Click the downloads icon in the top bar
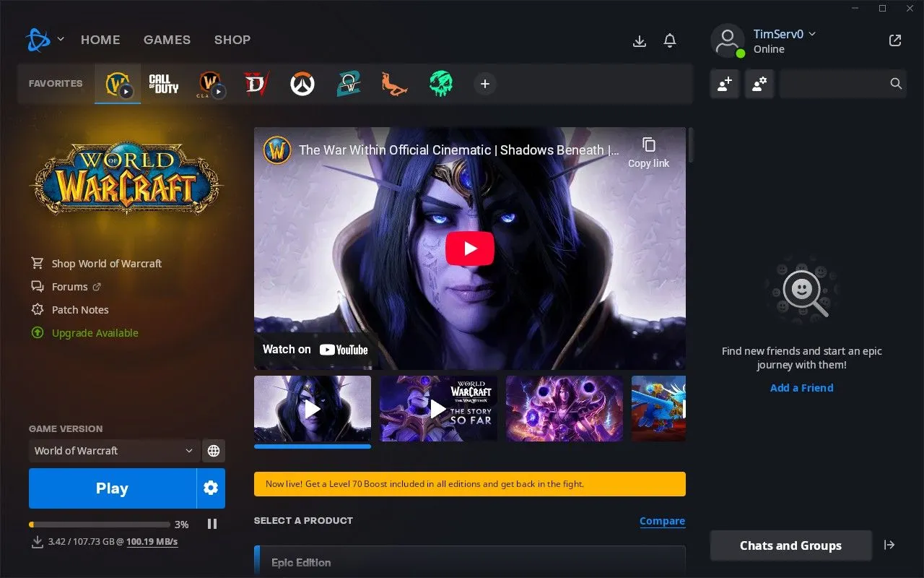 640,41
